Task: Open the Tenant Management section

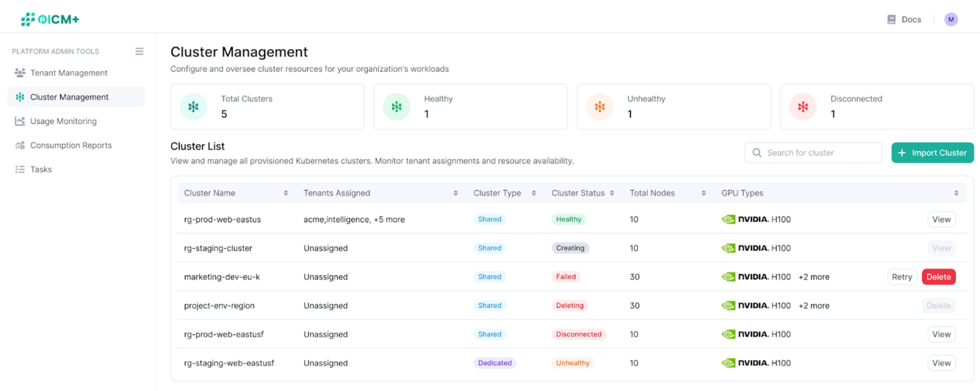Action: [x=69, y=72]
